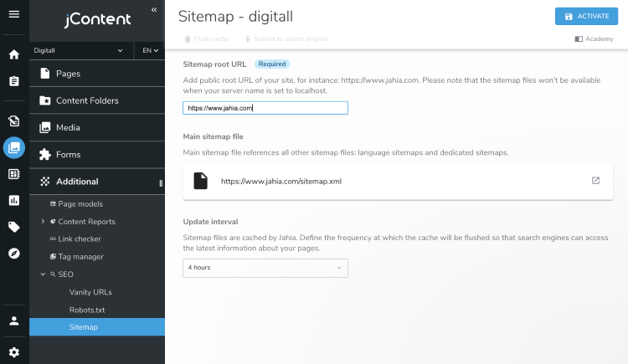Click the sitemap file document icon

(201, 181)
